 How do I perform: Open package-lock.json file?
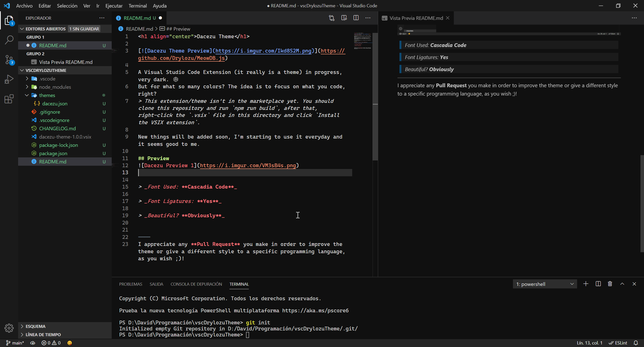pos(65,145)
